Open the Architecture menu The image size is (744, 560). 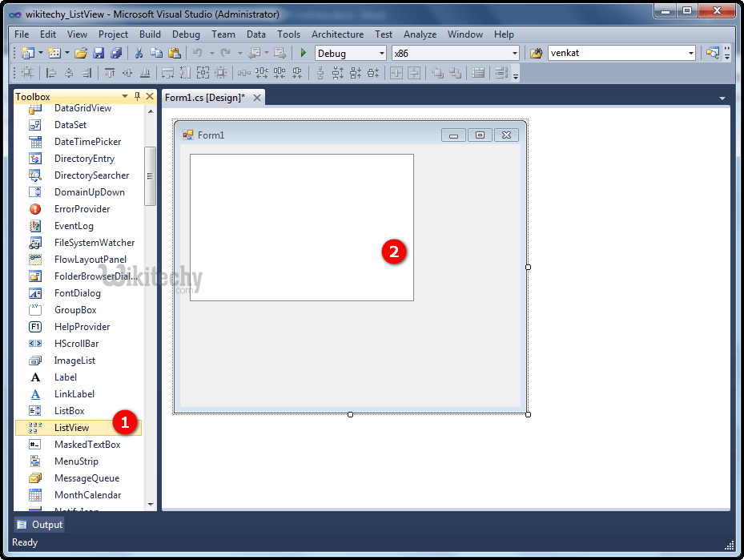pyautogui.click(x=337, y=34)
